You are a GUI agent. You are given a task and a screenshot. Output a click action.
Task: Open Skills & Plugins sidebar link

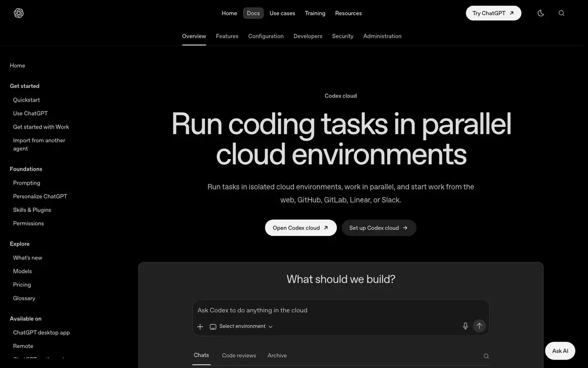pos(32,210)
